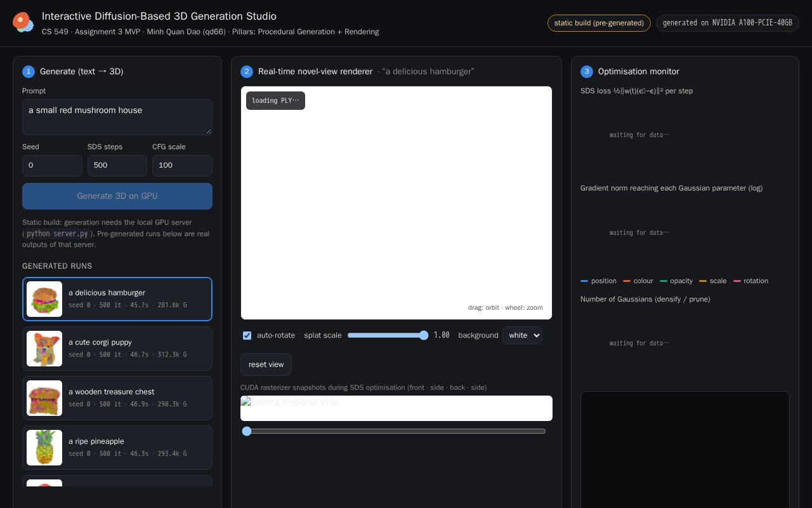Click "seed 0 · 500 it · 45.7s · 281.6k G"
This screenshot has width=812, height=508.
click(x=128, y=305)
